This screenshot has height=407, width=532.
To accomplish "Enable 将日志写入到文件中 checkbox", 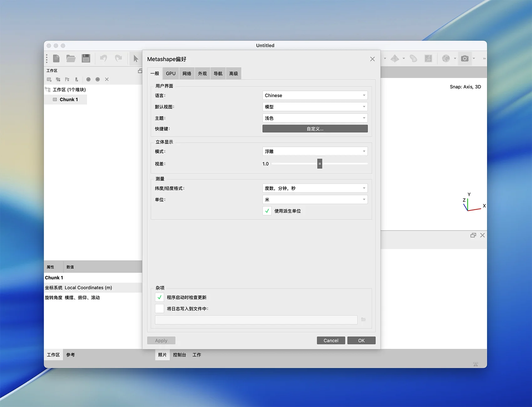I will [x=160, y=309].
